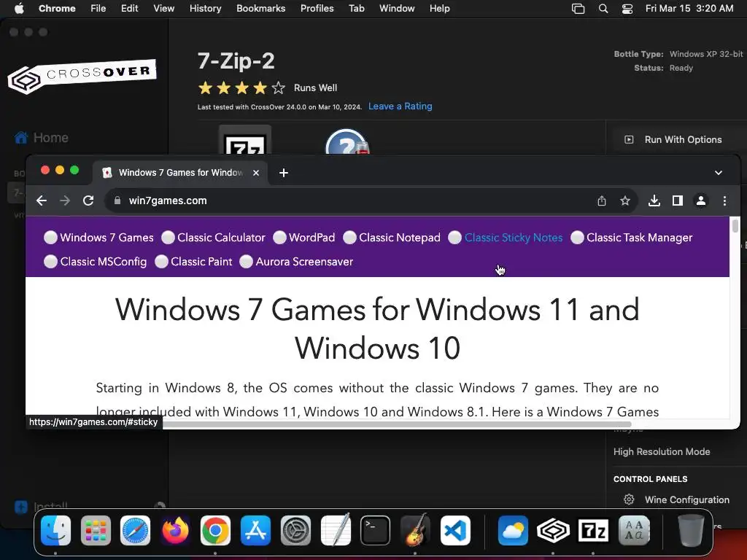Open a new tab with the plus button
Viewport: 747px width, 560px height.
pos(284,173)
